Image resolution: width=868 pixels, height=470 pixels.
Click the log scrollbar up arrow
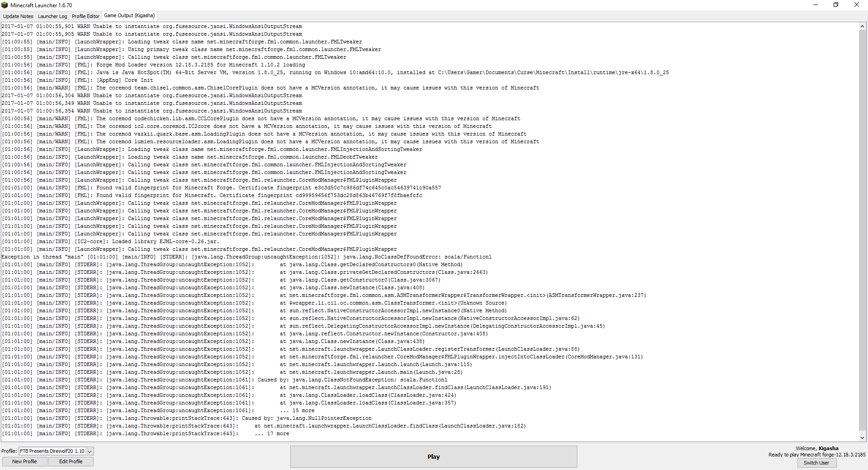(862, 27)
